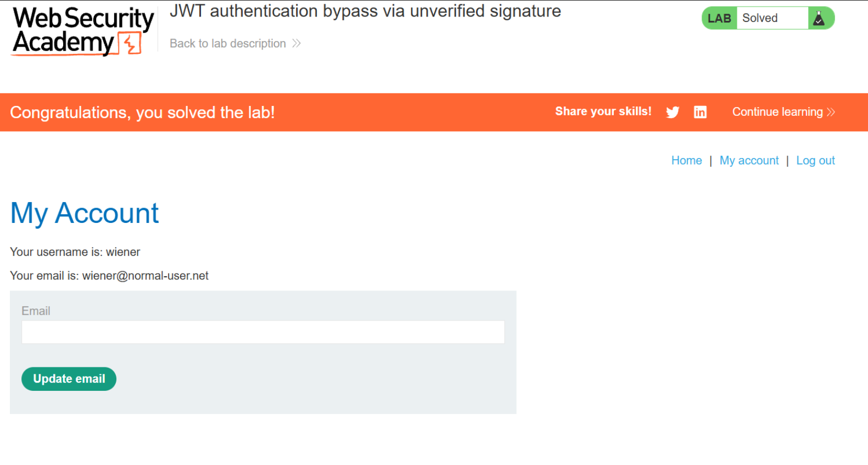Open the My account navigation link

[x=749, y=160]
